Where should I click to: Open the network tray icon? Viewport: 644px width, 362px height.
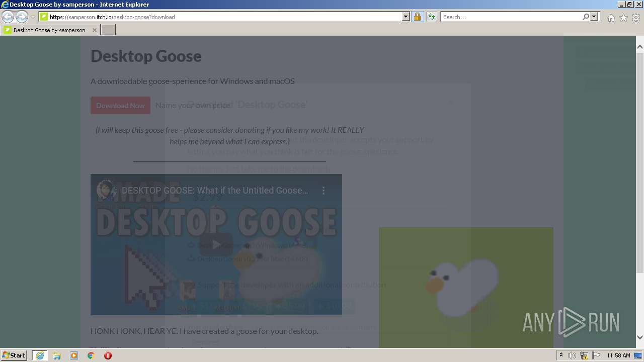[x=584, y=355]
